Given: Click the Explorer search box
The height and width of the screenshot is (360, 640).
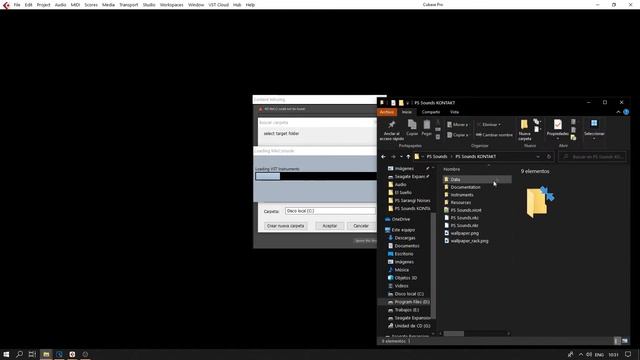Looking at the screenshot, I should click(592, 157).
